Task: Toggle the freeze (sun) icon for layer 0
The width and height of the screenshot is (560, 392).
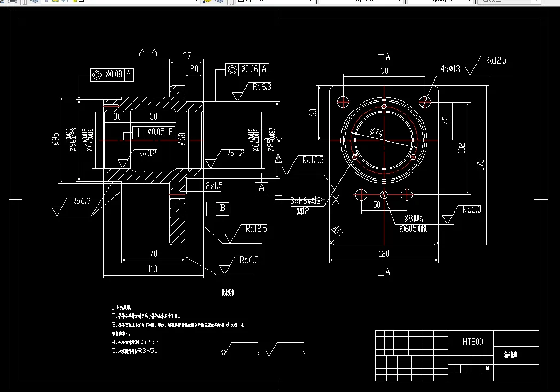Action: 56,2
